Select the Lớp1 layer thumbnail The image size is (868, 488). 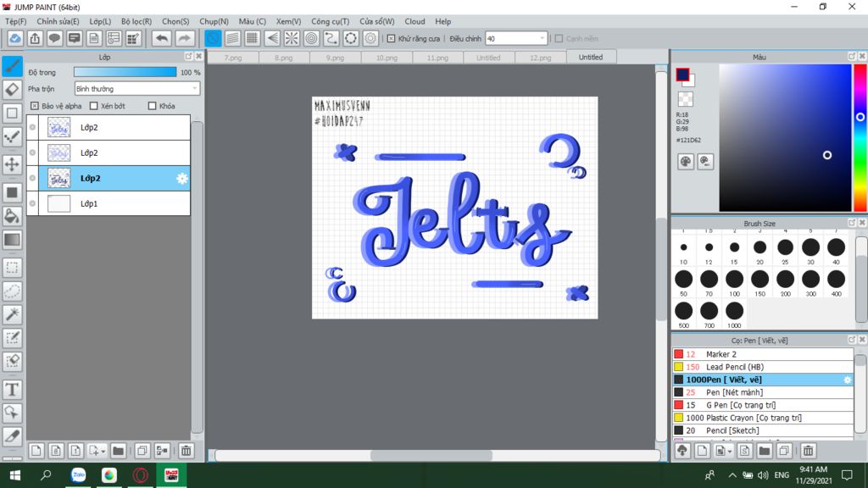coord(58,203)
